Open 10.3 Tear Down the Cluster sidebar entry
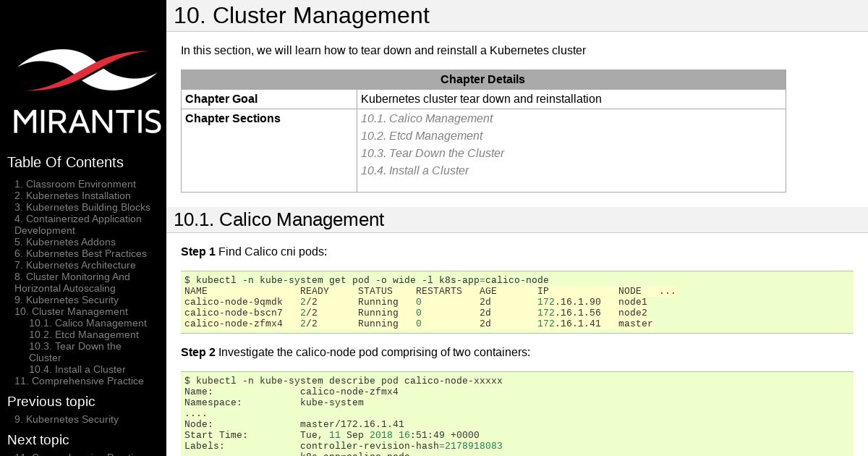The height and width of the screenshot is (456, 868). coord(75,352)
